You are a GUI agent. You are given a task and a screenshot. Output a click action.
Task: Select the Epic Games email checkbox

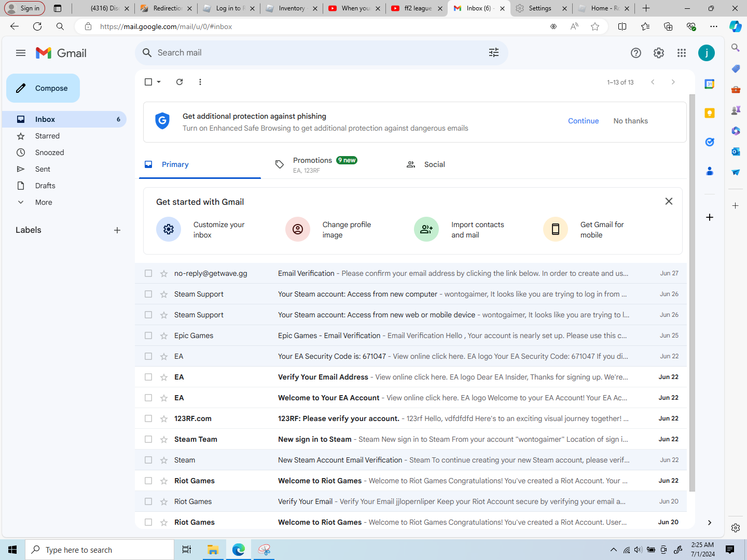148,335
